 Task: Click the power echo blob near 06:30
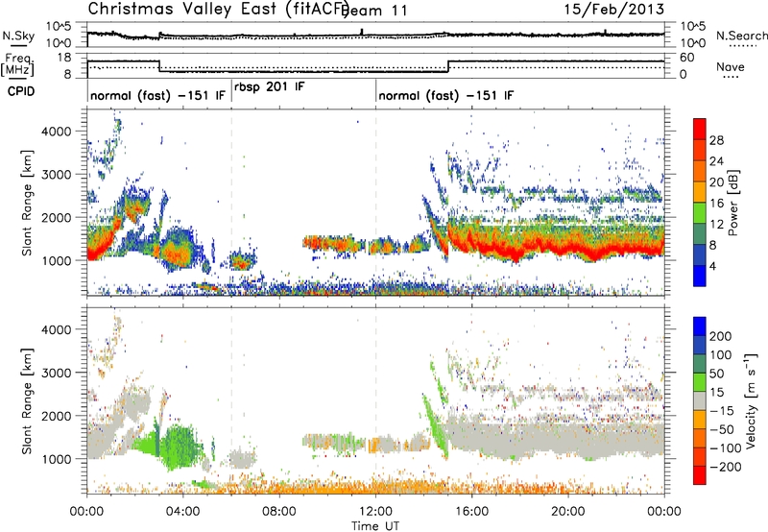tap(243, 261)
